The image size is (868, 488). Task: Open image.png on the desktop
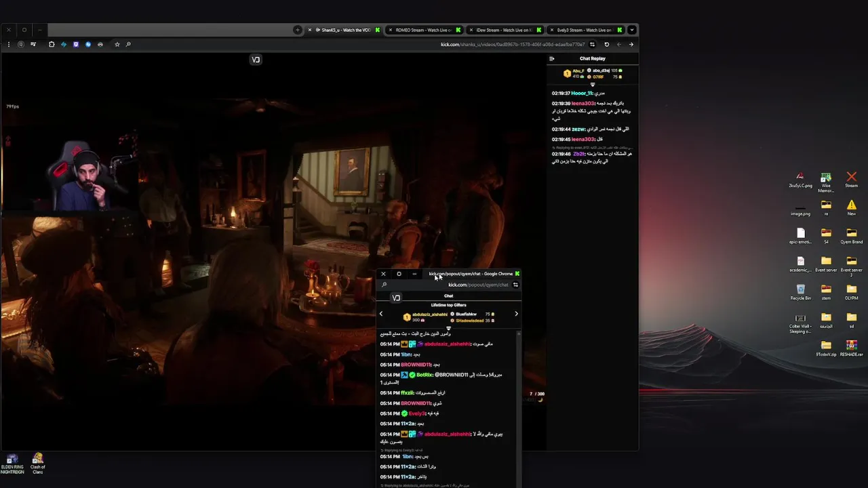pos(800,209)
